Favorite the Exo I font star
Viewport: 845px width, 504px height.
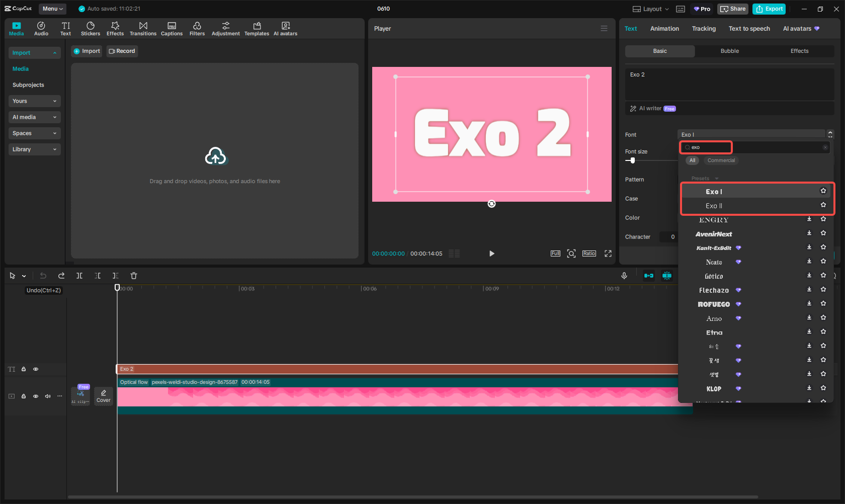823,191
